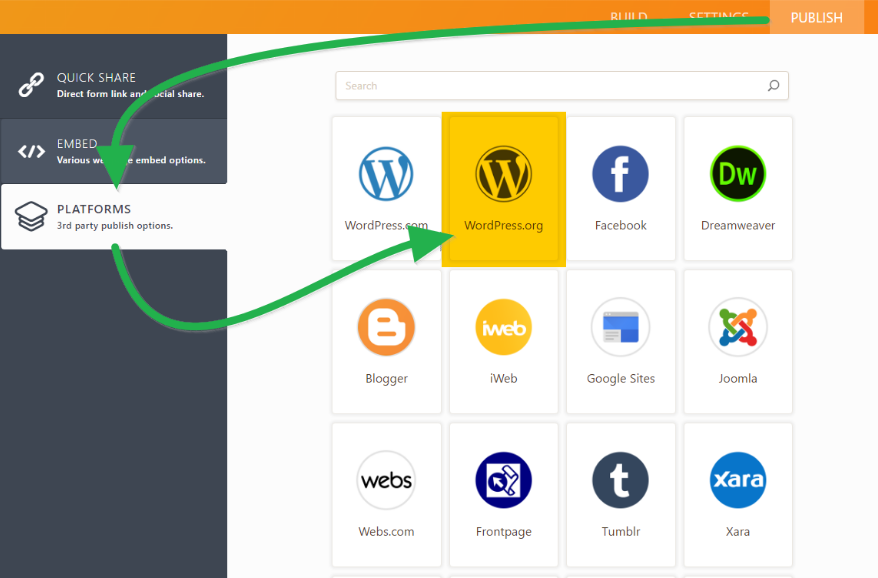Open Embed options in sidebar
This screenshot has width=878, height=578.
113,151
